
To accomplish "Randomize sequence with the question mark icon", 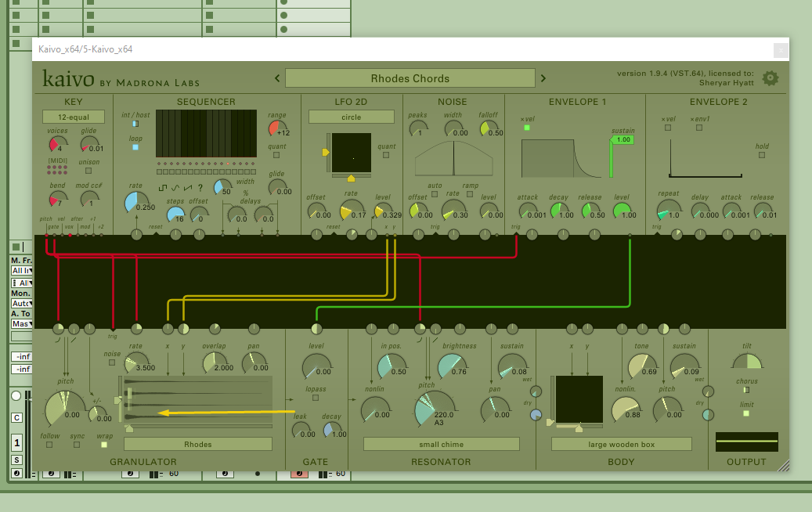I will [200, 188].
